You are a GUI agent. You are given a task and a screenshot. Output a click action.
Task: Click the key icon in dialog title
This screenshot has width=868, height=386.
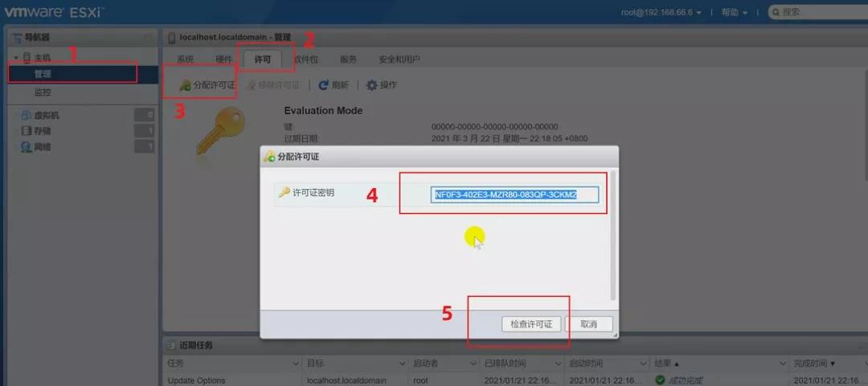pyautogui.click(x=269, y=157)
